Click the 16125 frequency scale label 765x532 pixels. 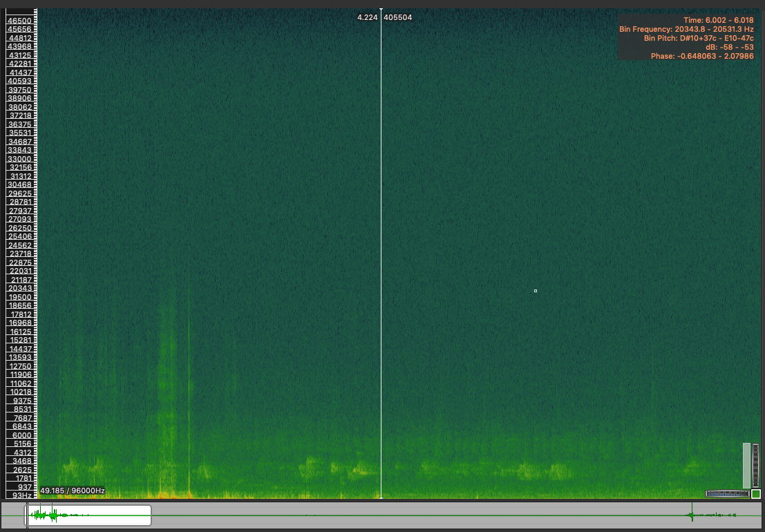[x=19, y=332]
